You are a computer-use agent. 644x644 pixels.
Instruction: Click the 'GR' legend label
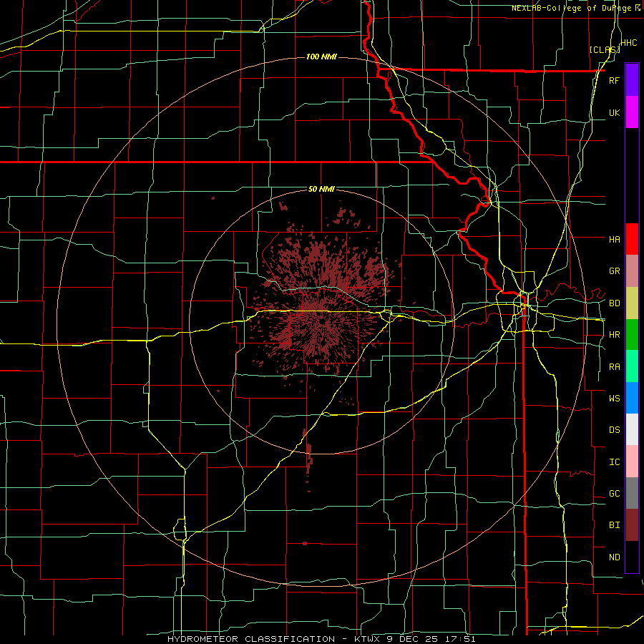[614, 271]
